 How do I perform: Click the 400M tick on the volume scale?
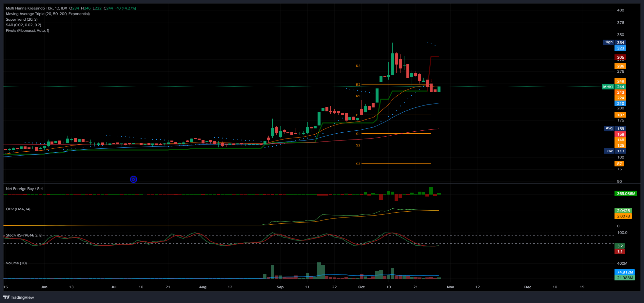(x=622, y=263)
